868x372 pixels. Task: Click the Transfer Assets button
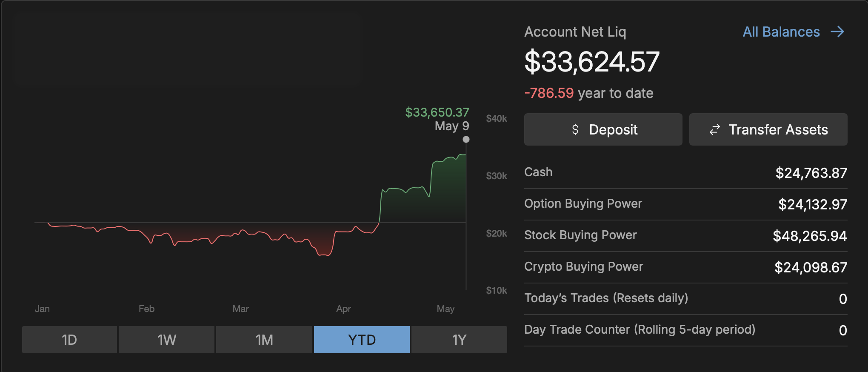[x=768, y=129]
